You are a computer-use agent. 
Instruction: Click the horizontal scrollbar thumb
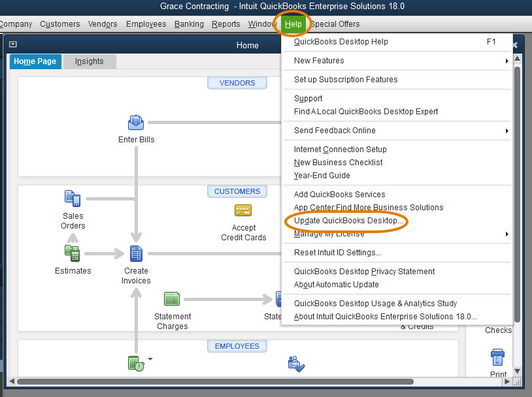tap(215, 381)
